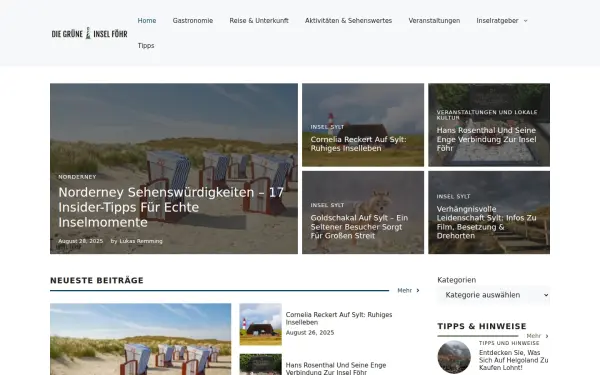Open Entdecken Sie Helgoland article link
Screen dimensions: 600x375
[514, 360]
